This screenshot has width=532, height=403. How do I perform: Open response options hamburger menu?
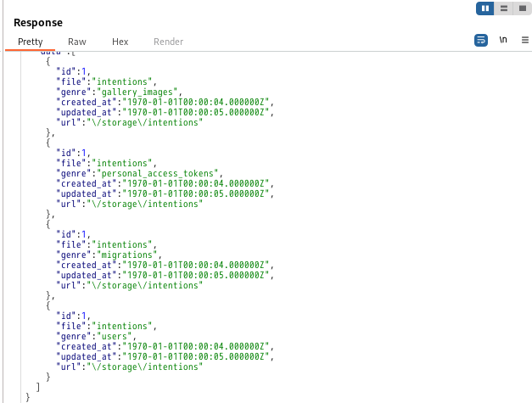[525, 41]
